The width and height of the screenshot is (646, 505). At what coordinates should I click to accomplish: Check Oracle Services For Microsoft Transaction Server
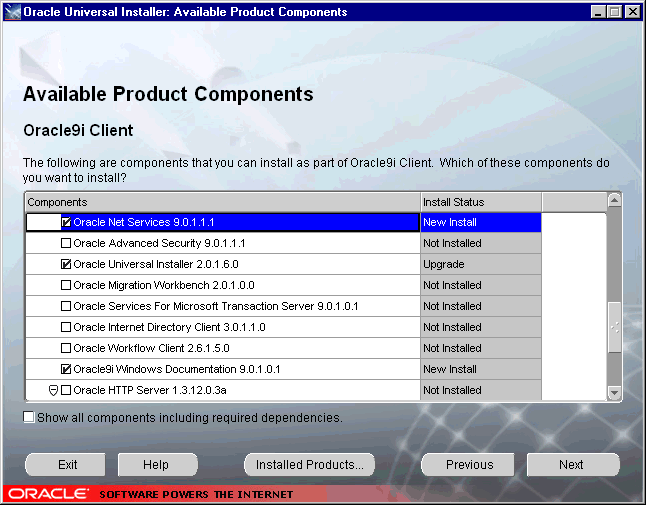pyautogui.click(x=66, y=306)
